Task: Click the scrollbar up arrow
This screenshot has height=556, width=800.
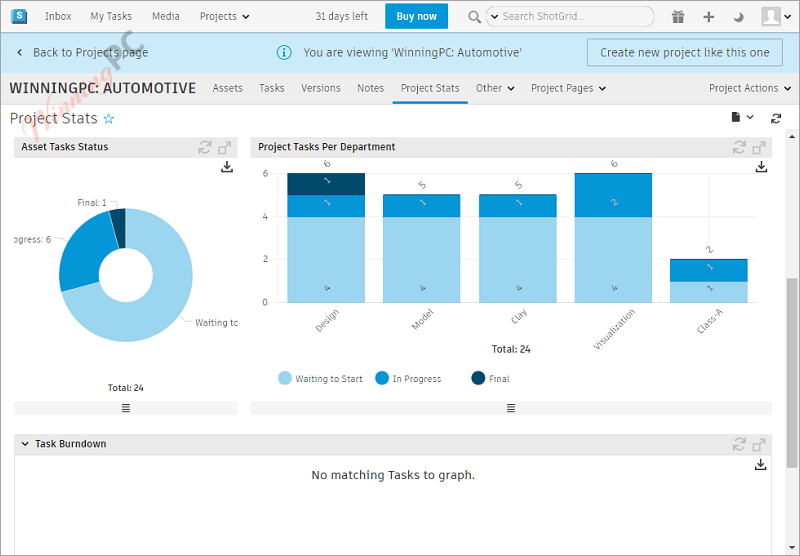Action: point(792,137)
